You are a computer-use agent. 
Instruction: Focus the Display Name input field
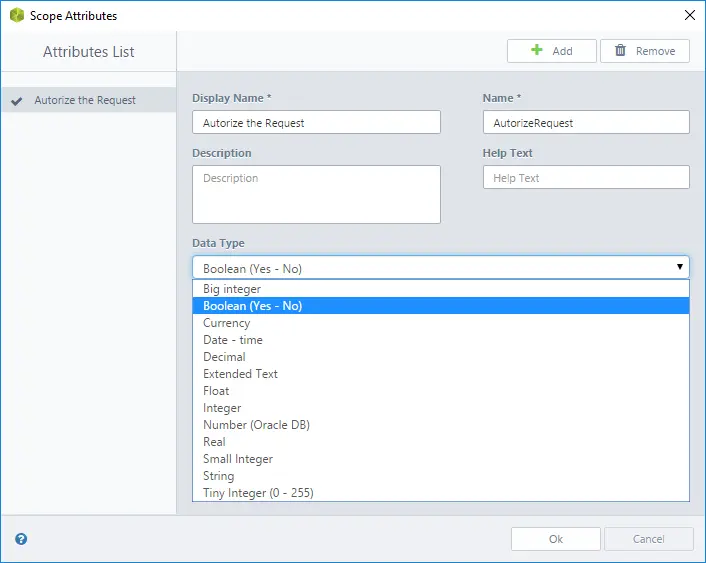(316, 122)
